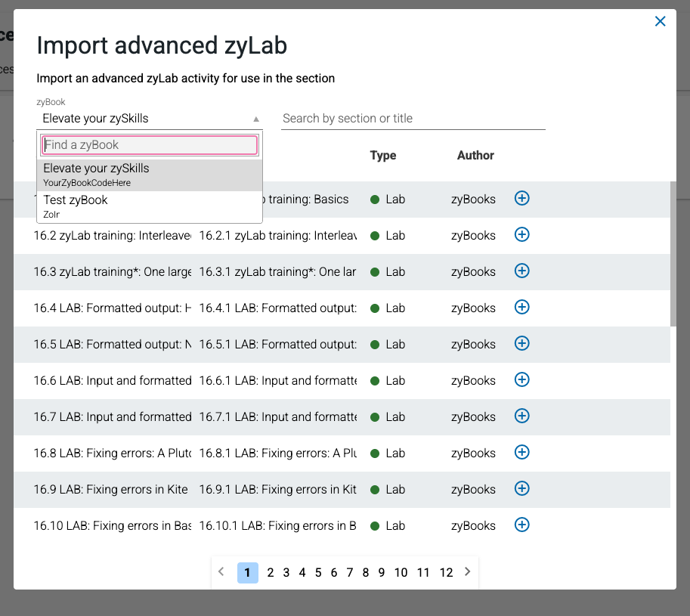
Task: Select title 16.10.1 LAB: Fixing errors in B
Action: tap(277, 526)
